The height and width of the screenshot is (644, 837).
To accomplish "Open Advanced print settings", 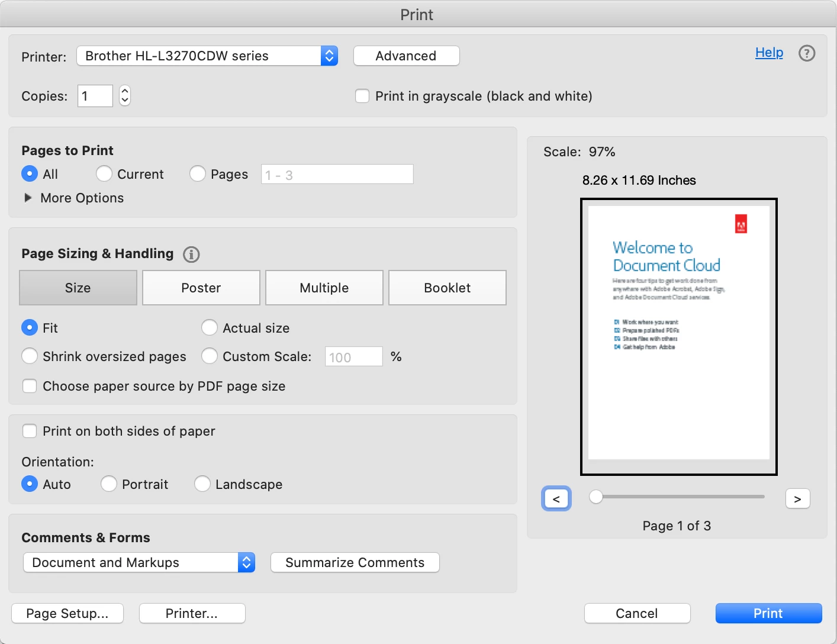I will pyautogui.click(x=406, y=56).
